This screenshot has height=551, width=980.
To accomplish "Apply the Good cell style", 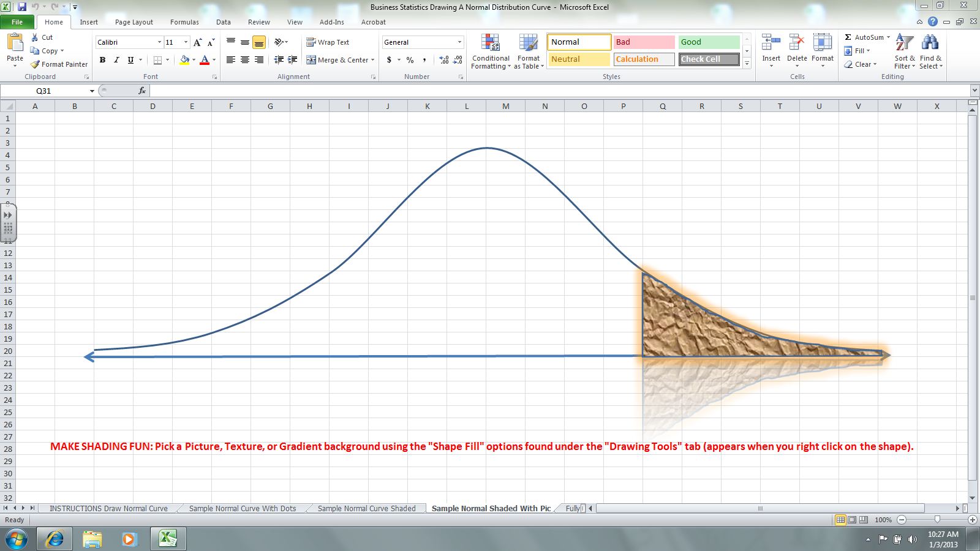I will [x=709, y=42].
